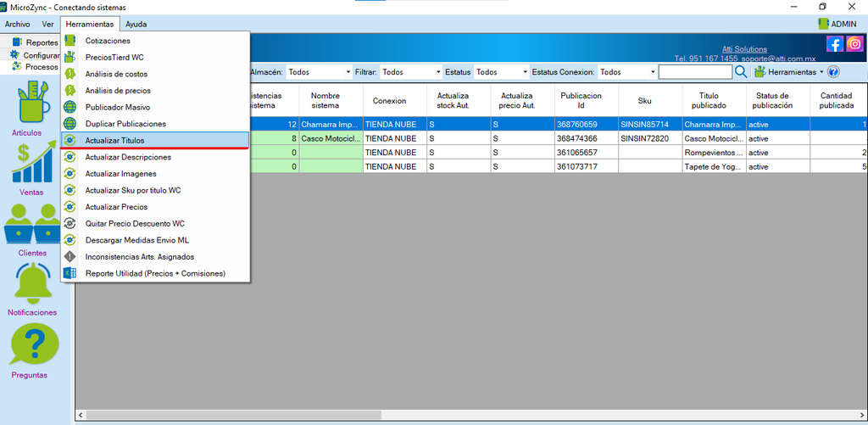Select Duplicar Publicaciones menu item
868x425 pixels.
click(x=155, y=124)
